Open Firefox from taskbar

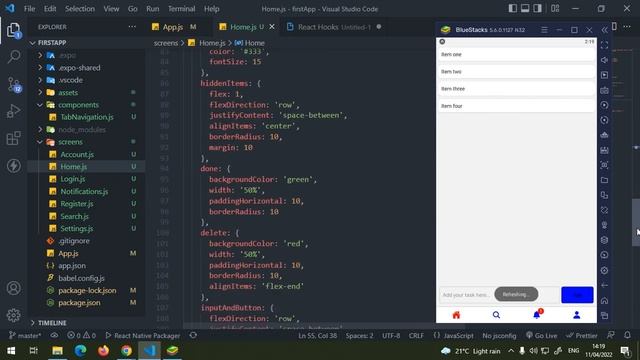(103, 351)
